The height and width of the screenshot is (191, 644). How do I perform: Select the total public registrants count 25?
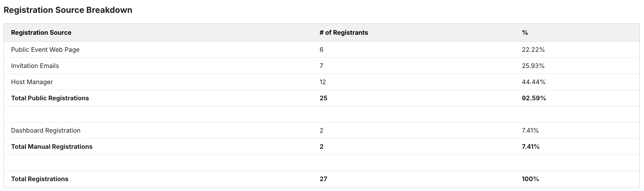pyautogui.click(x=323, y=98)
